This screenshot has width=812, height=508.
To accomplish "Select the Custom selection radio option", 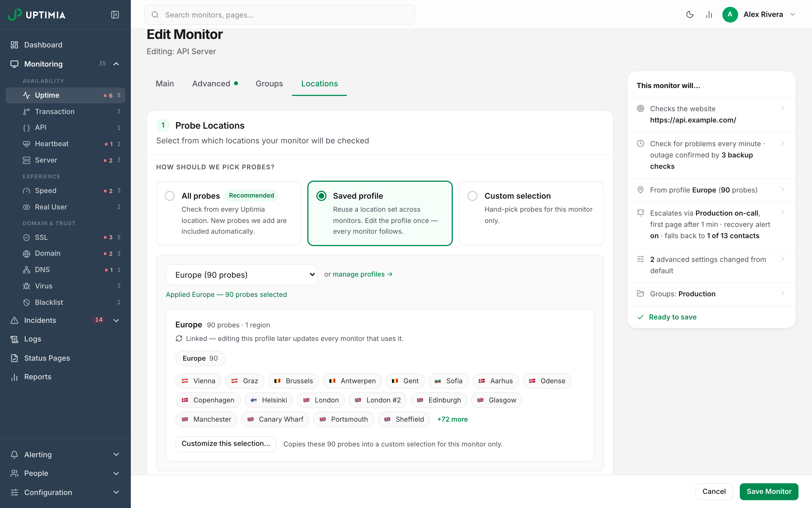I will [x=473, y=196].
